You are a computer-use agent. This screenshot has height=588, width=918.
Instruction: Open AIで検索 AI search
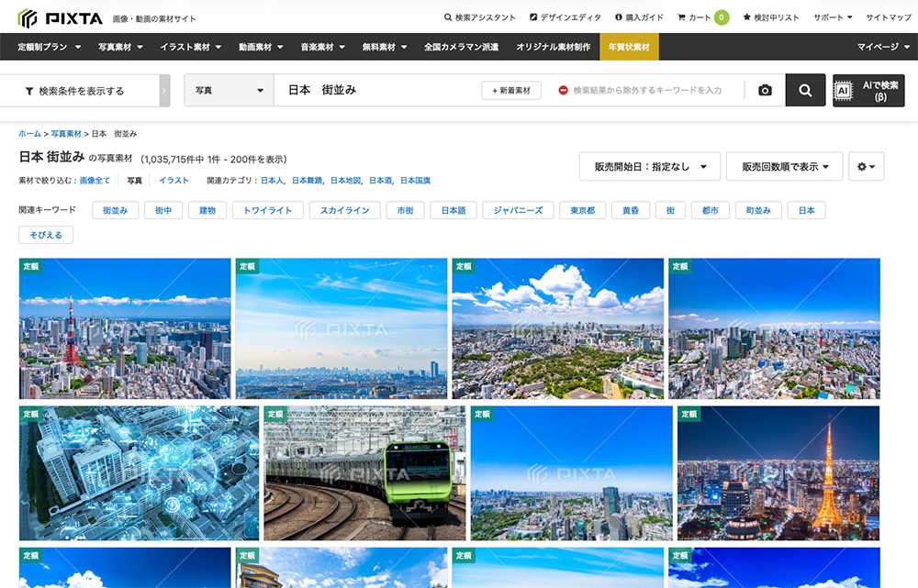868,90
